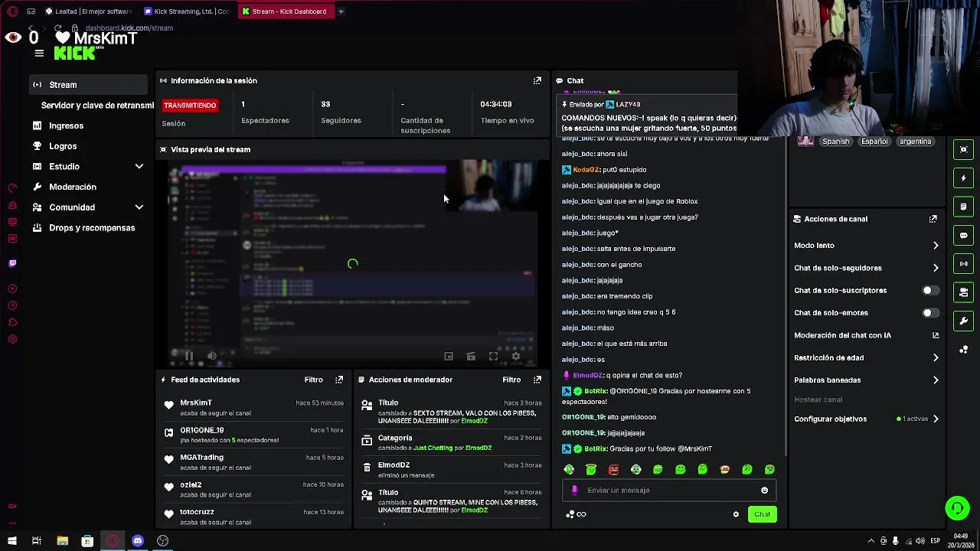The height and width of the screenshot is (551, 980).
Task: Click the channel actions icon in the right sidebar
Action: (964, 292)
